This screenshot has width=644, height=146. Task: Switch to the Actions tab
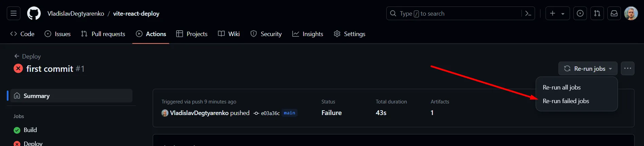pyautogui.click(x=151, y=34)
